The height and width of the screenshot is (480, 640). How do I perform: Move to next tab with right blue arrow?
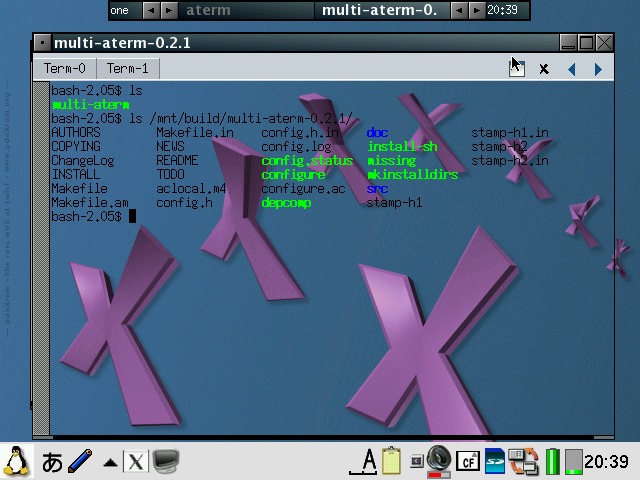[x=598, y=69]
